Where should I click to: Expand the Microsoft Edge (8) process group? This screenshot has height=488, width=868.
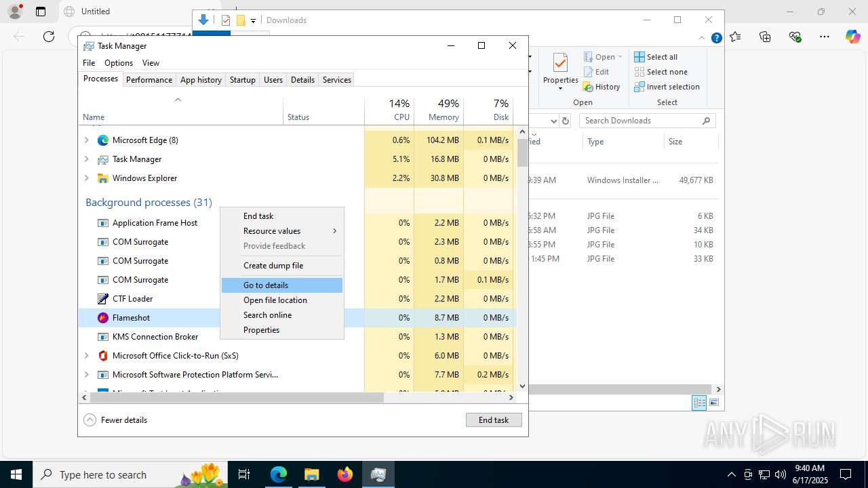[86, 140]
